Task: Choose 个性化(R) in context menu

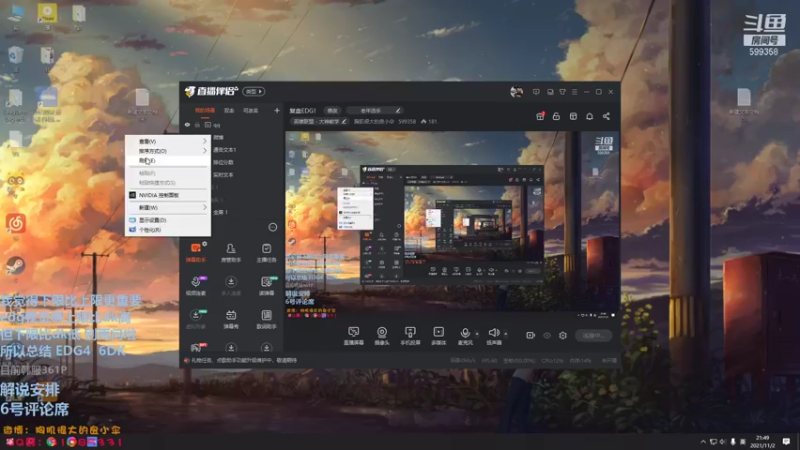Action: tap(168, 230)
